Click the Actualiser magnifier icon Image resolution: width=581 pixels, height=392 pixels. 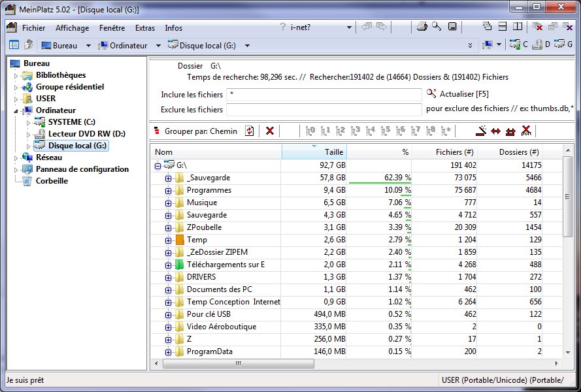pos(431,93)
